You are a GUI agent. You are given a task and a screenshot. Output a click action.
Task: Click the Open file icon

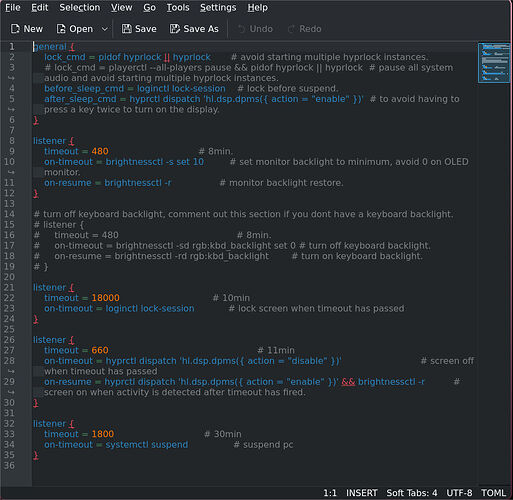[x=61, y=29]
